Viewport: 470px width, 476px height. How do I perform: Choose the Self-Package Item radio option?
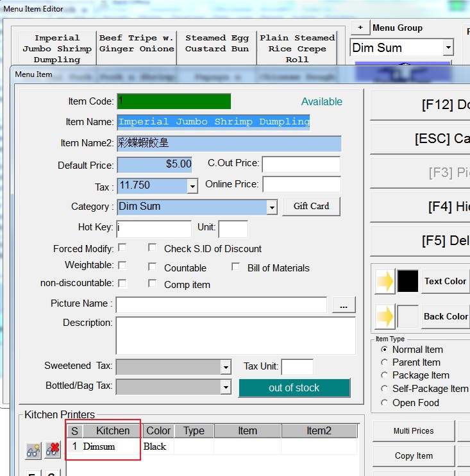tap(385, 389)
